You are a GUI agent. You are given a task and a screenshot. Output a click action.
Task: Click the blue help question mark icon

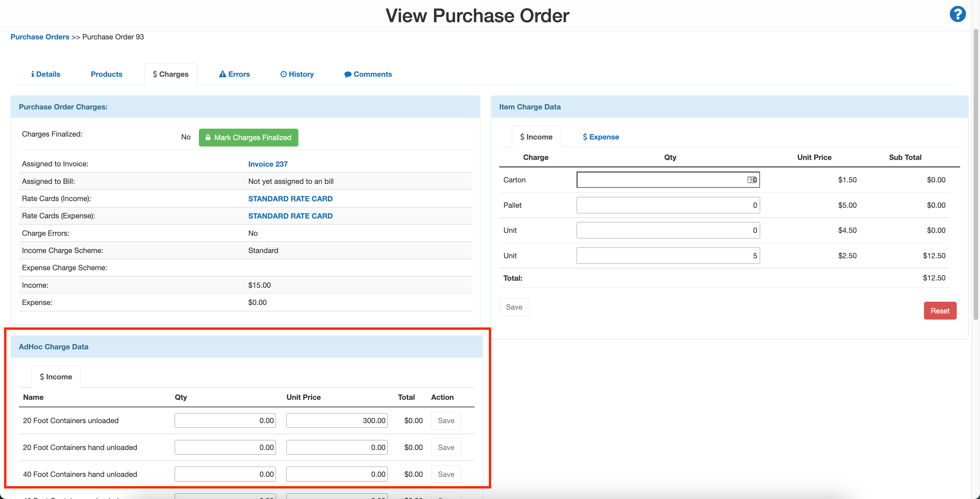tap(957, 15)
